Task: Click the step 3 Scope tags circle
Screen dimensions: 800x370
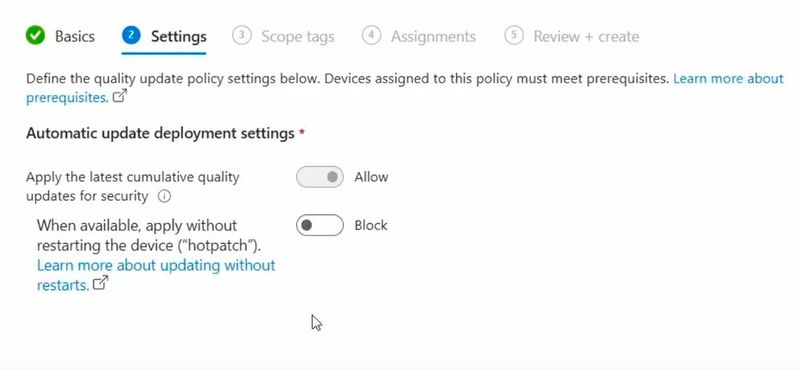Action: [x=241, y=35]
